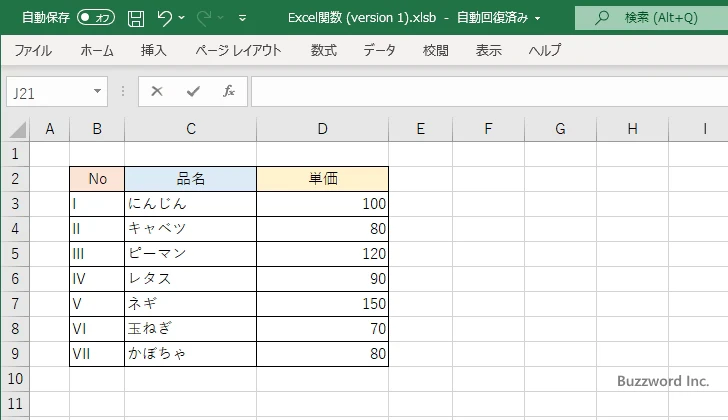Toggle the AutoSave switch

coord(96,18)
